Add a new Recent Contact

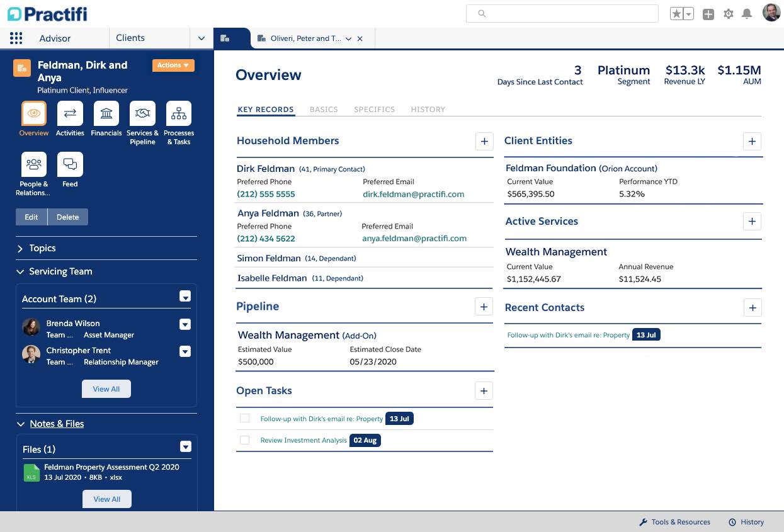(x=752, y=308)
